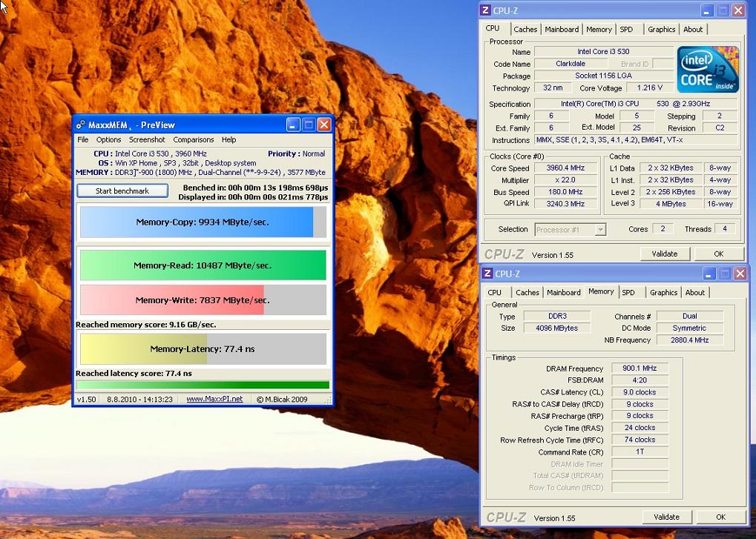Screen dimensions: 756x539
Task: Click the green progress bar in MaxxMEM
Action: point(203,385)
